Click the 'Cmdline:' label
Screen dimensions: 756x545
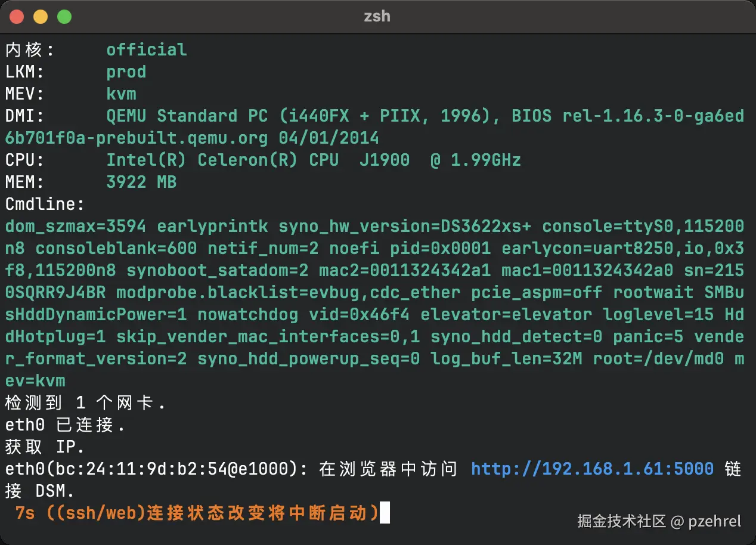tap(45, 204)
